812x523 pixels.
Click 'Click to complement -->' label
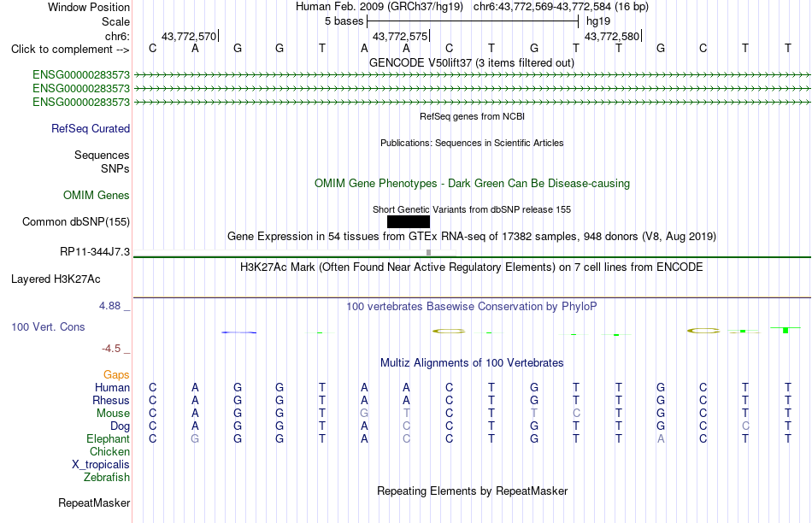pyautogui.click(x=70, y=50)
